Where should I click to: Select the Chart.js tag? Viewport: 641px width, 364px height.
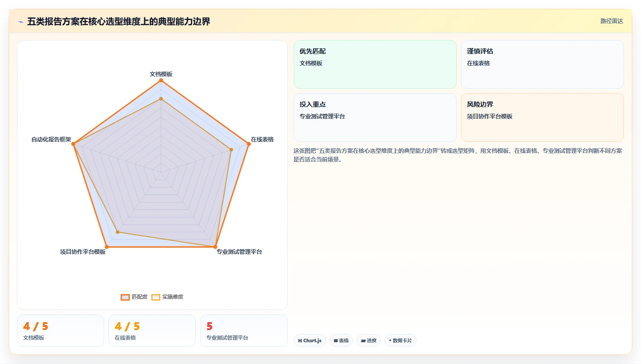coord(310,340)
